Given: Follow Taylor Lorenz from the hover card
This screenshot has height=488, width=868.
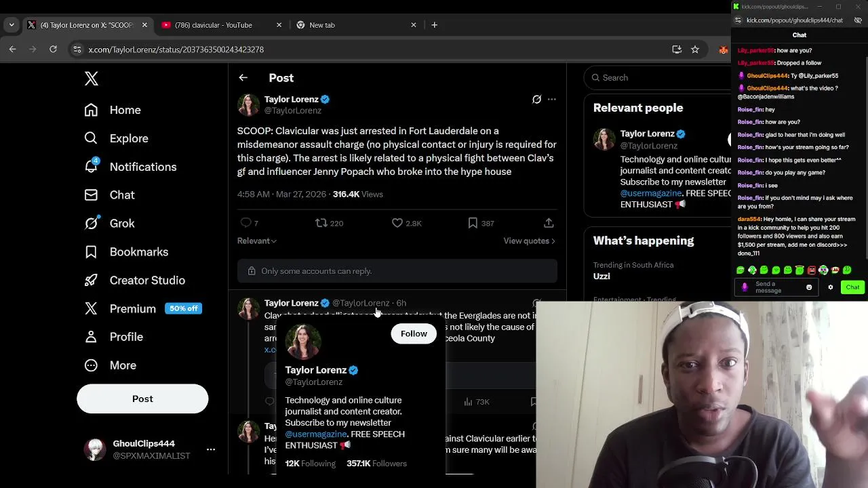Looking at the screenshot, I should tap(414, 333).
